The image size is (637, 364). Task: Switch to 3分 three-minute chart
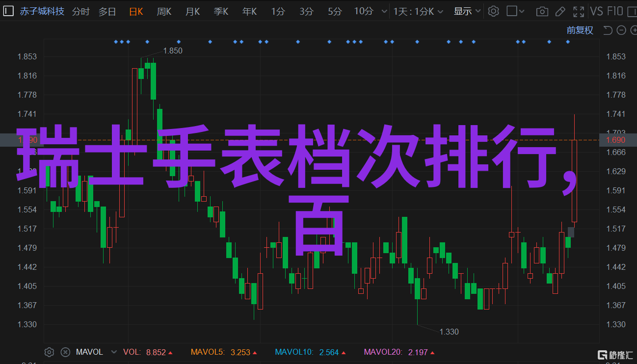click(x=306, y=11)
